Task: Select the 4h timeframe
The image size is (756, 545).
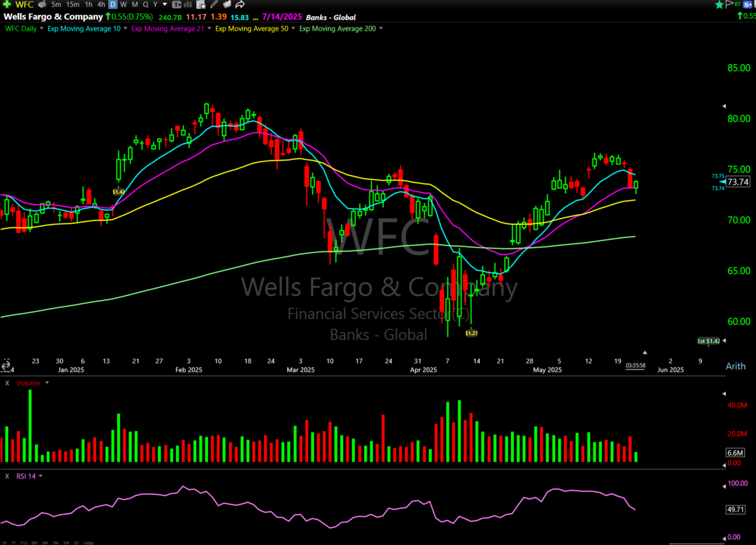Action: [x=101, y=4]
